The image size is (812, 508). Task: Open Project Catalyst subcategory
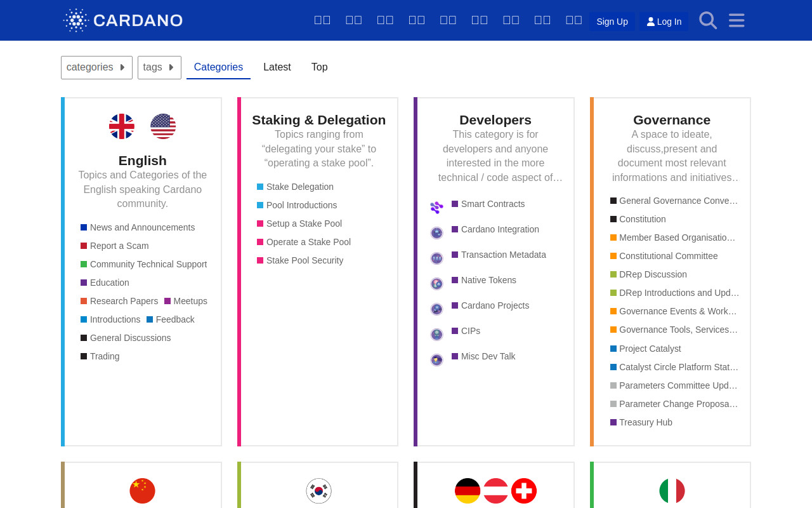click(x=646, y=349)
